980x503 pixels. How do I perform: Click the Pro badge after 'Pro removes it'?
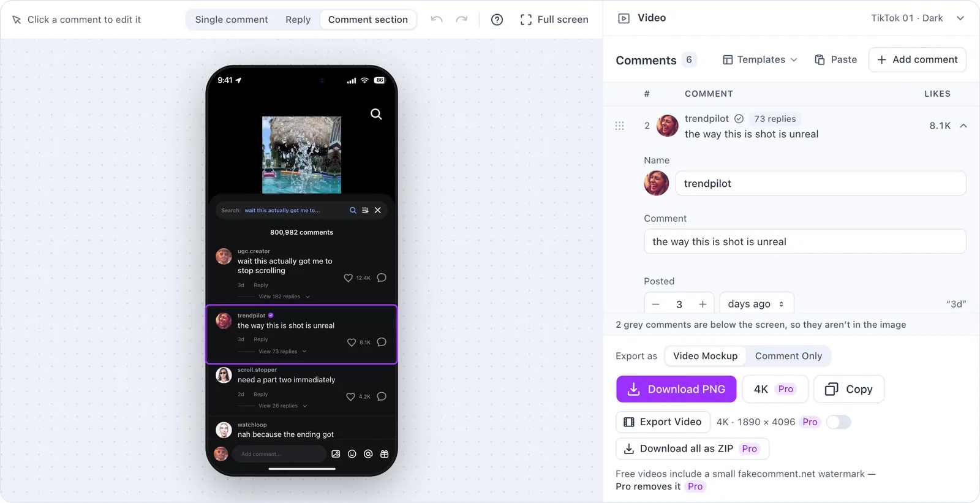695,486
